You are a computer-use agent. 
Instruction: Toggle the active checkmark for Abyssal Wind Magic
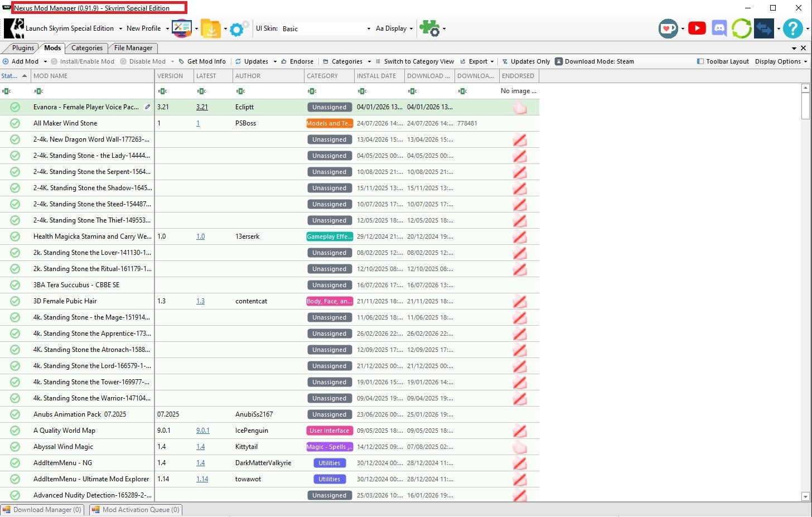pyautogui.click(x=15, y=447)
